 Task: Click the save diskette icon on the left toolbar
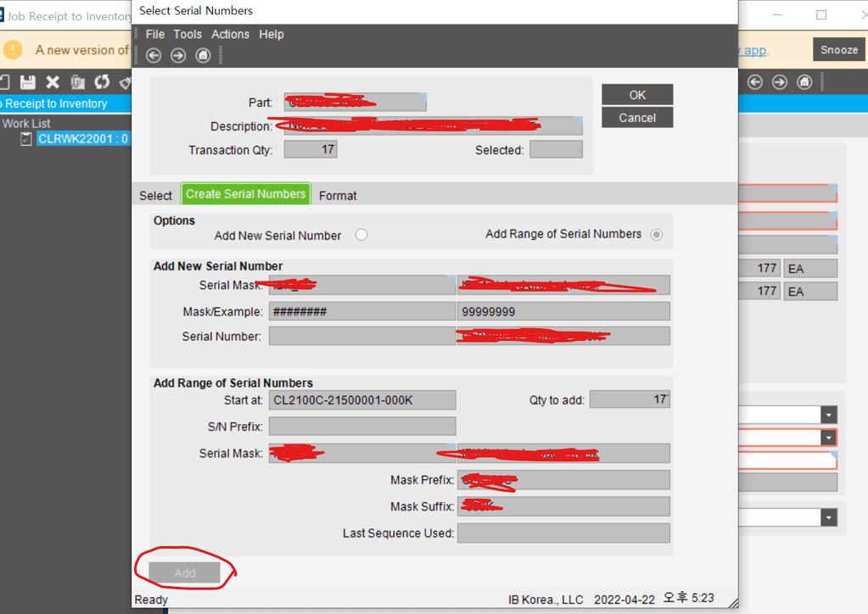pyautogui.click(x=28, y=81)
